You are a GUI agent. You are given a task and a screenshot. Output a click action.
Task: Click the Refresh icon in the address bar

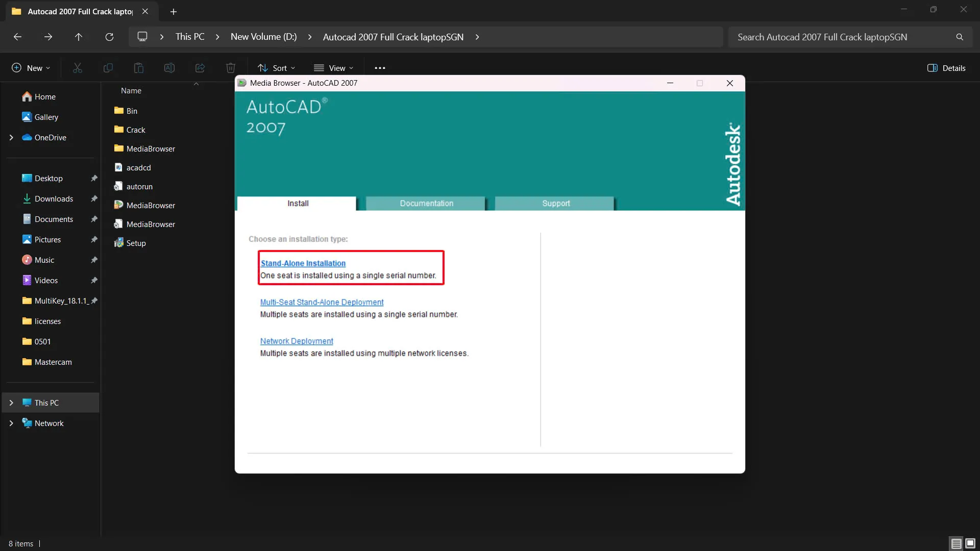click(109, 36)
